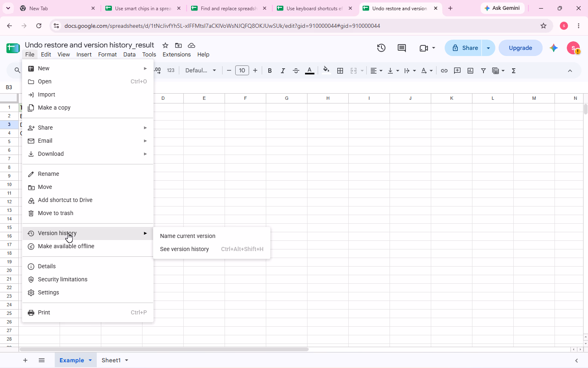Insert a comment from toolbar

click(457, 71)
